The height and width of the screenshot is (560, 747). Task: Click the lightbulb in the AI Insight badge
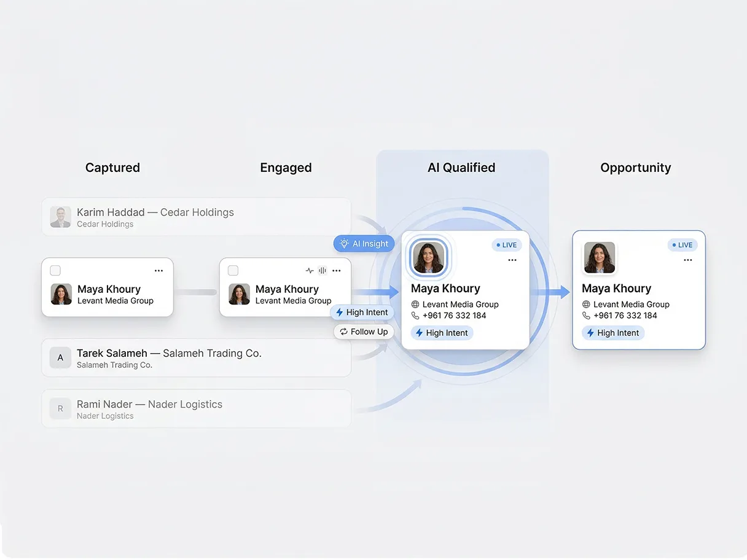point(345,243)
